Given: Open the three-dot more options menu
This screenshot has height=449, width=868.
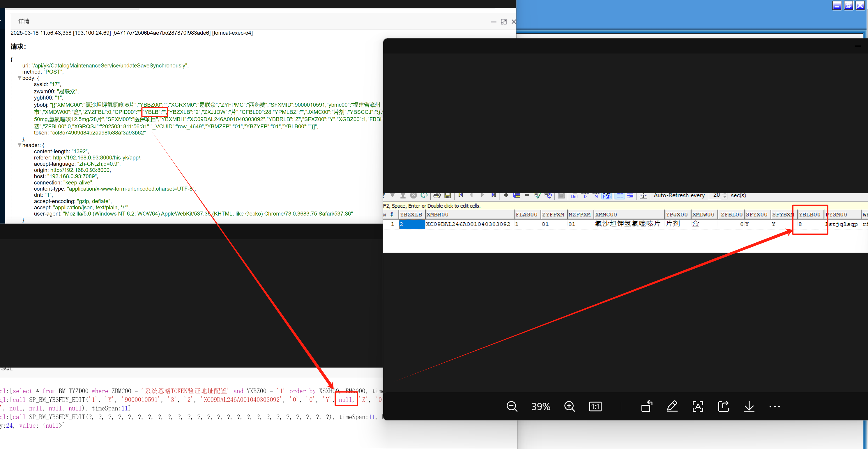Looking at the screenshot, I should point(775,407).
